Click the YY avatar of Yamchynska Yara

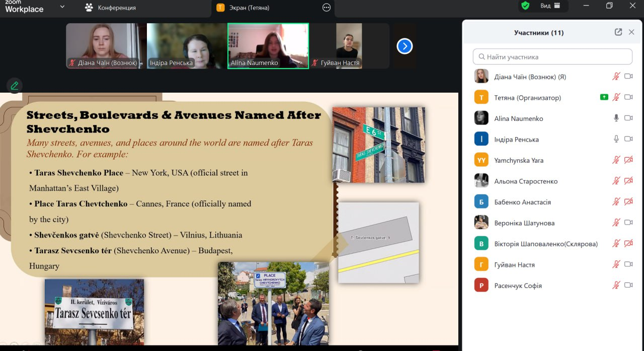481,160
